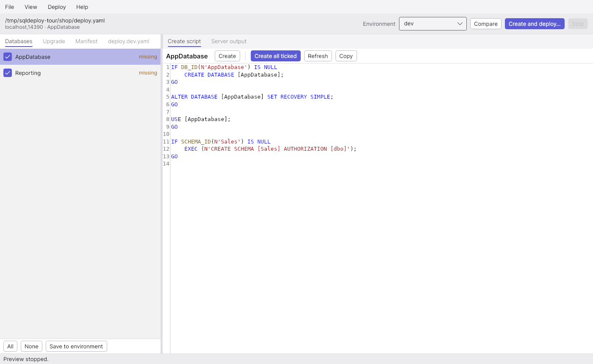Click the missing status of AppDatabase

click(x=148, y=57)
